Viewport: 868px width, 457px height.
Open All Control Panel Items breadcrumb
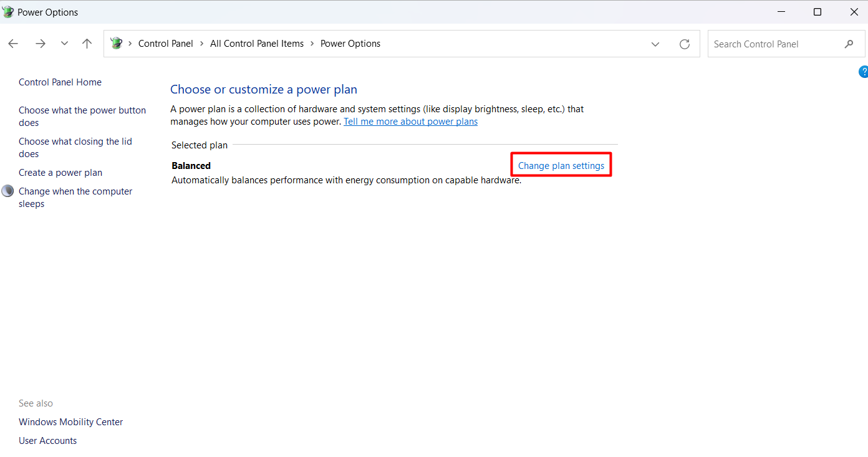tap(257, 44)
